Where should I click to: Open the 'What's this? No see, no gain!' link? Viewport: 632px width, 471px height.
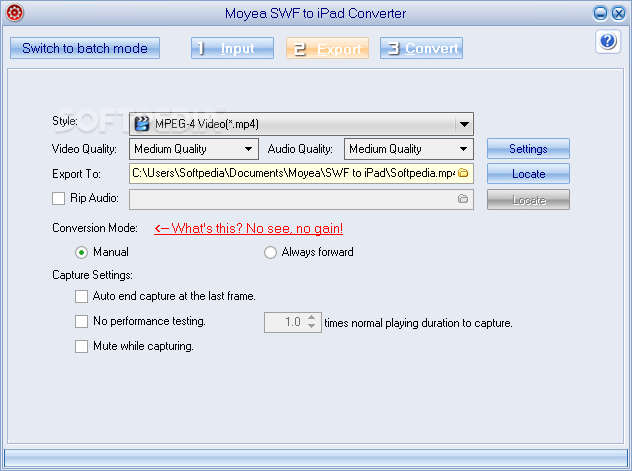pyautogui.click(x=248, y=228)
